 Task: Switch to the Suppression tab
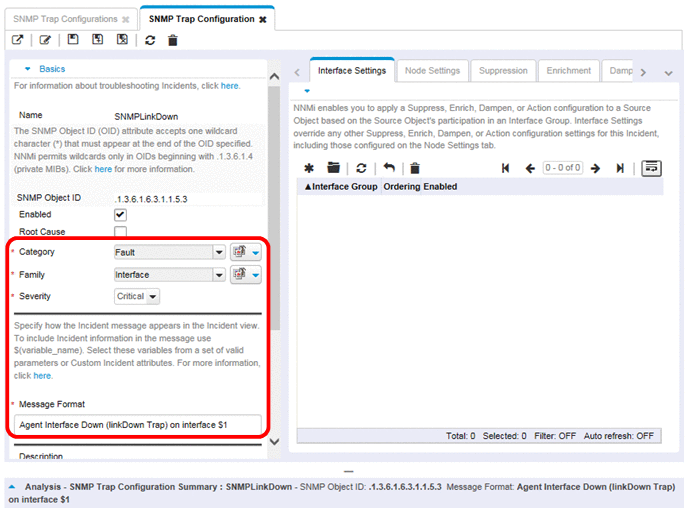pos(503,71)
